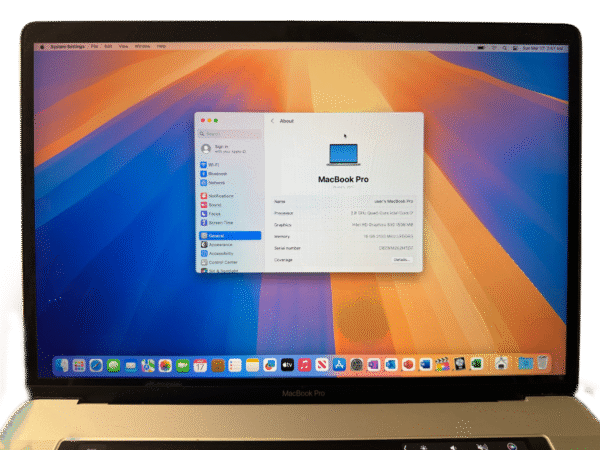
Task: Select Focus in the sidebar
Action: (230, 214)
